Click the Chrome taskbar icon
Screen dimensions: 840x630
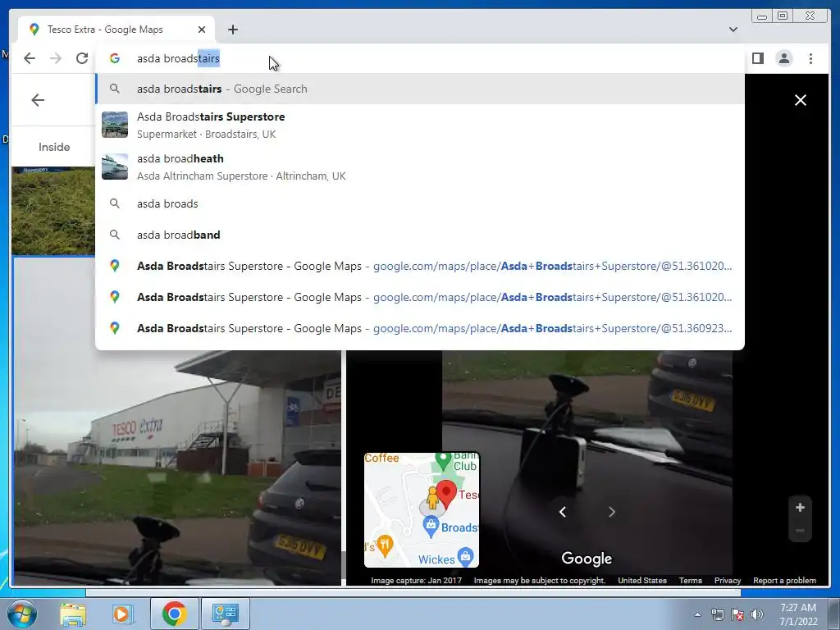tap(174, 614)
